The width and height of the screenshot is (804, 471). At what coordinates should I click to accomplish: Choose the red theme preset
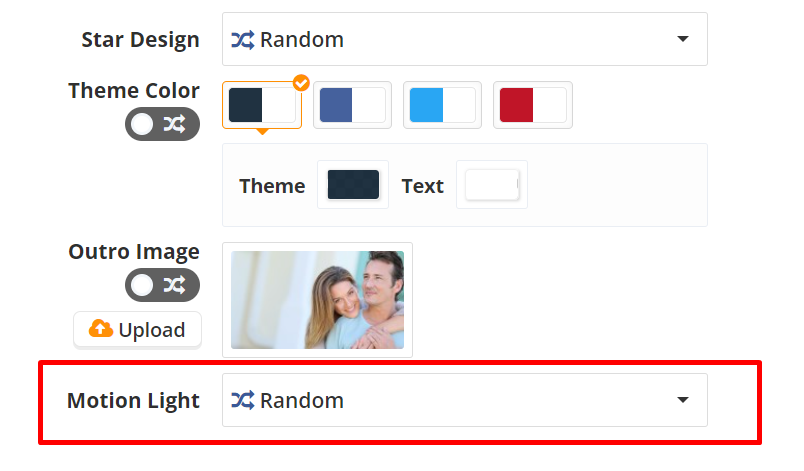click(x=533, y=105)
